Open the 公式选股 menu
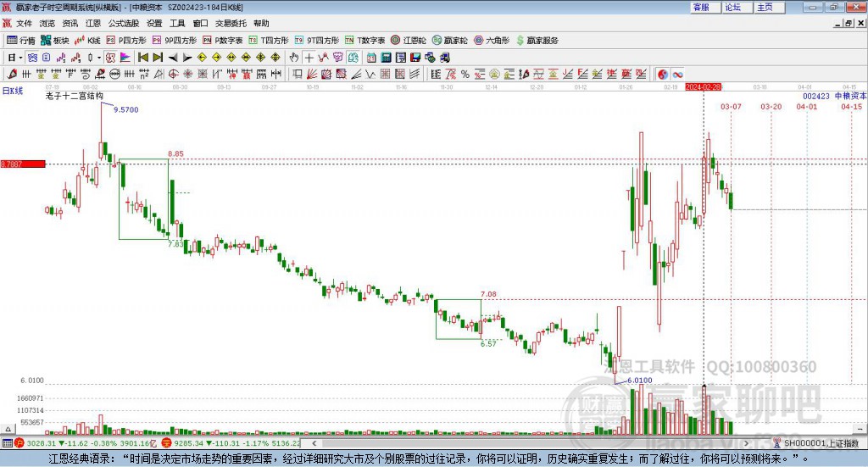The width and height of the screenshot is (868, 467). [x=124, y=23]
